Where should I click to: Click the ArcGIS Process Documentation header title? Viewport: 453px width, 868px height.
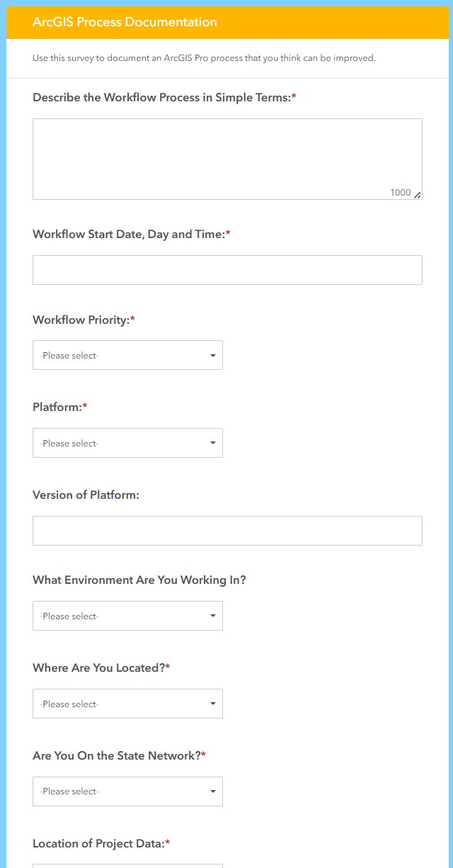point(125,22)
